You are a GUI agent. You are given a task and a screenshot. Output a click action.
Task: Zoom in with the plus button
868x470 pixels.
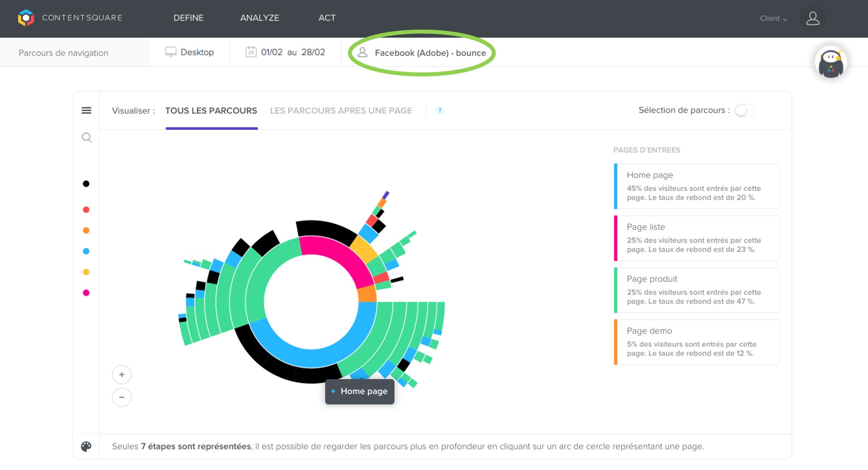pos(122,375)
